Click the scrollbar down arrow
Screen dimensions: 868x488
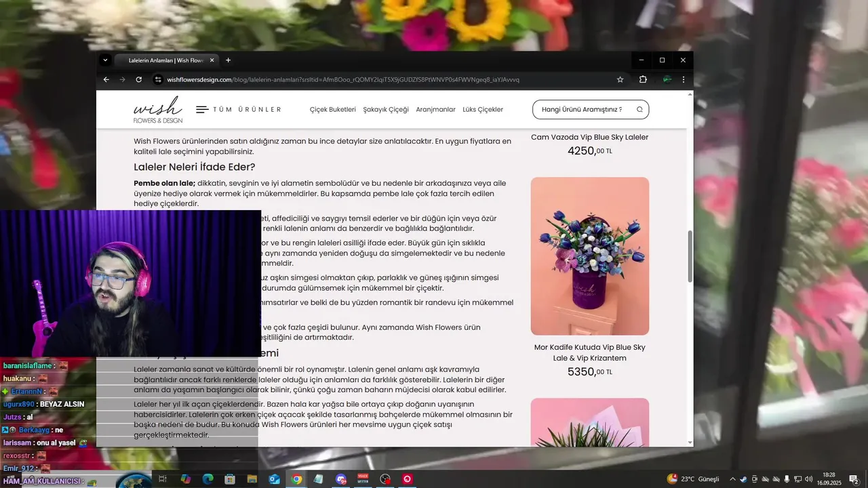tap(690, 442)
